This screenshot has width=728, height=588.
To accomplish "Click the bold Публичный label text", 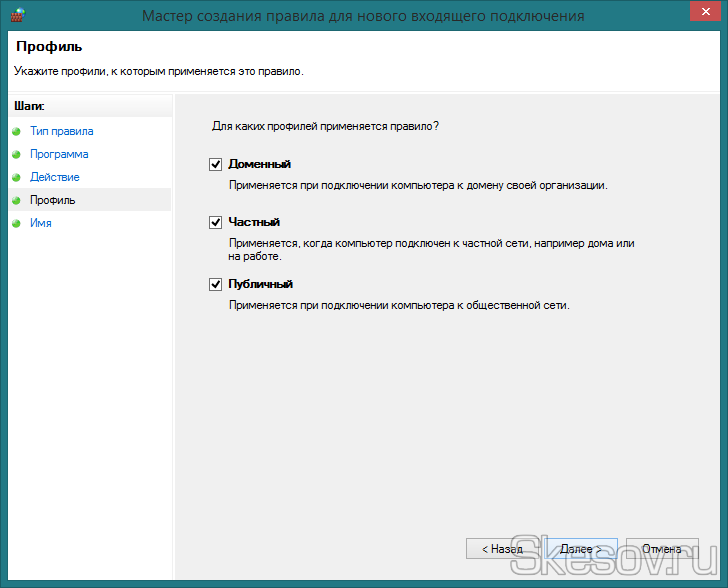I will tap(260, 284).
